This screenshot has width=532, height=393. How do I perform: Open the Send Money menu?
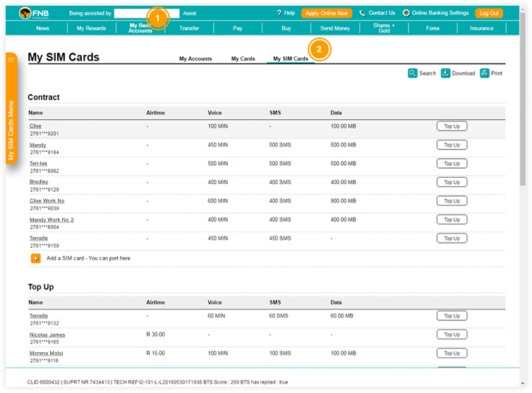(x=335, y=28)
